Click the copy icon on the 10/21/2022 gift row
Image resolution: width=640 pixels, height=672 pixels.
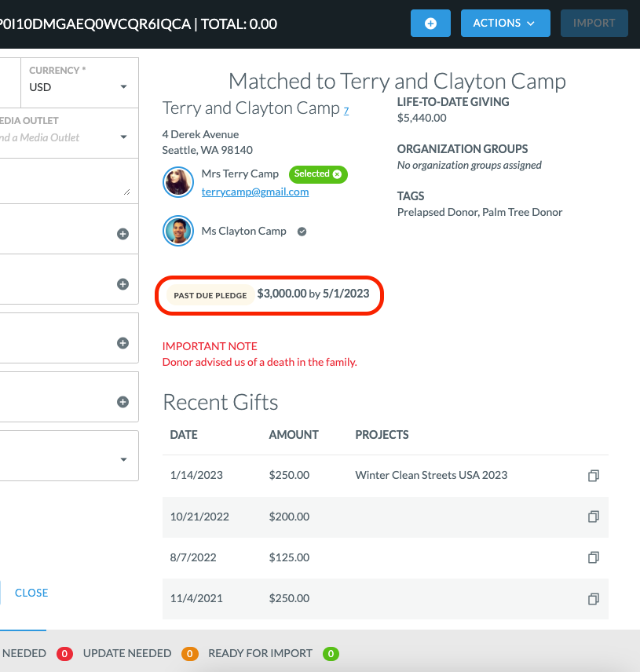[x=594, y=517]
